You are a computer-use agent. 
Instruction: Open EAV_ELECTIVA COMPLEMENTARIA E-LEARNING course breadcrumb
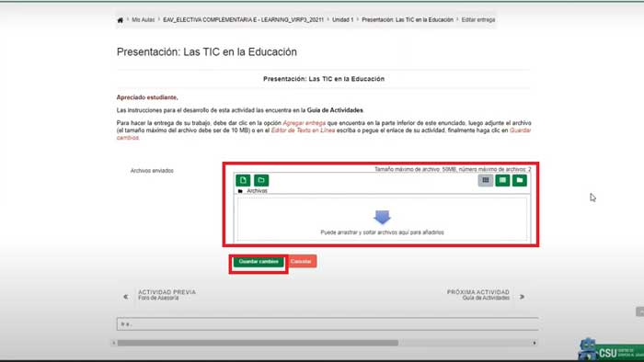pos(243,19)
